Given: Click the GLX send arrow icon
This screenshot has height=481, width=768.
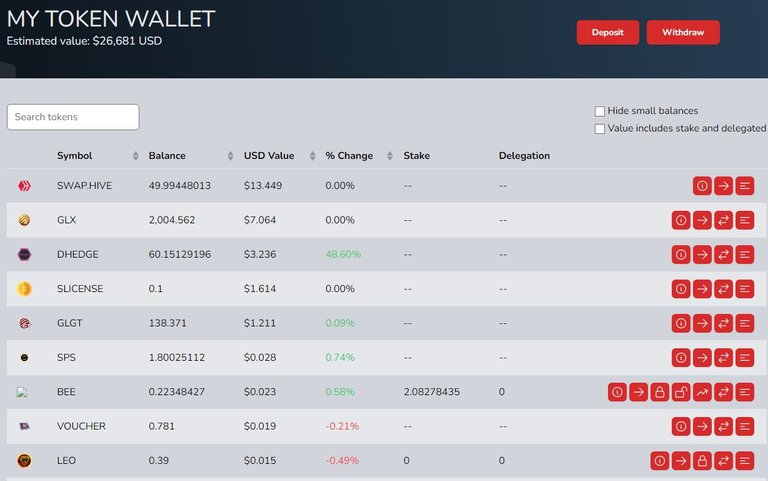Looking at the screenshot, I should [x=702, y=220].
